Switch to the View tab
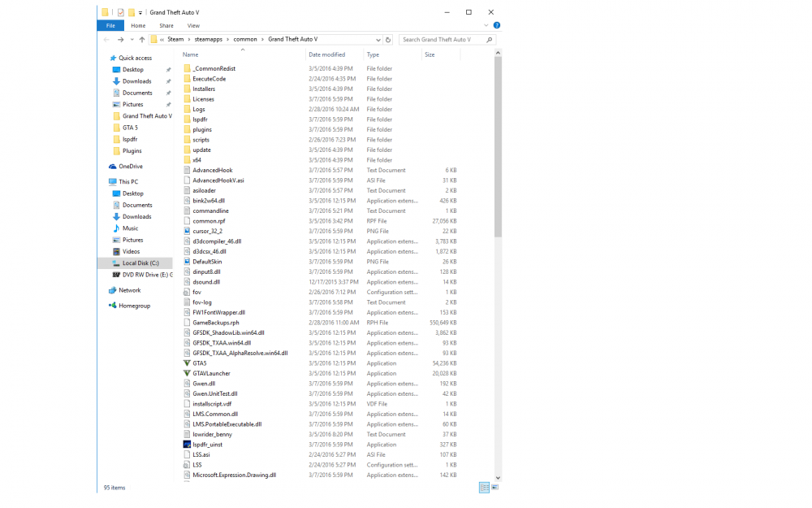 click(x=193, y=25)
